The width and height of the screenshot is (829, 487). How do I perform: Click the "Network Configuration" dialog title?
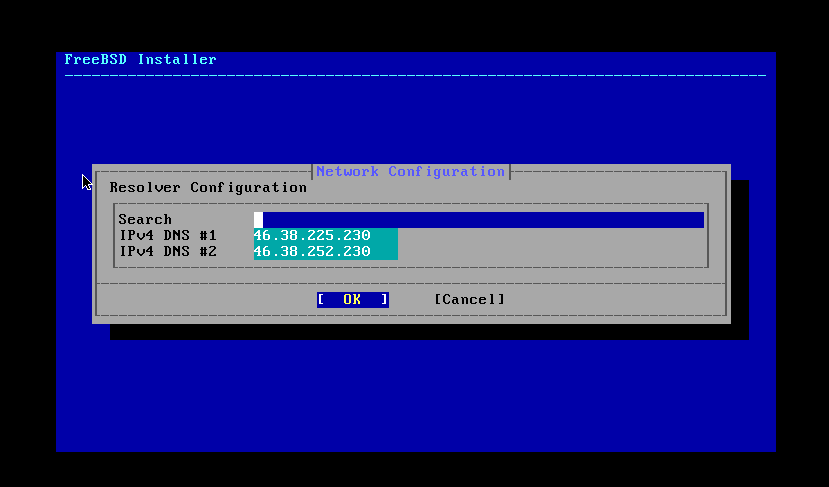pos(410,172)
